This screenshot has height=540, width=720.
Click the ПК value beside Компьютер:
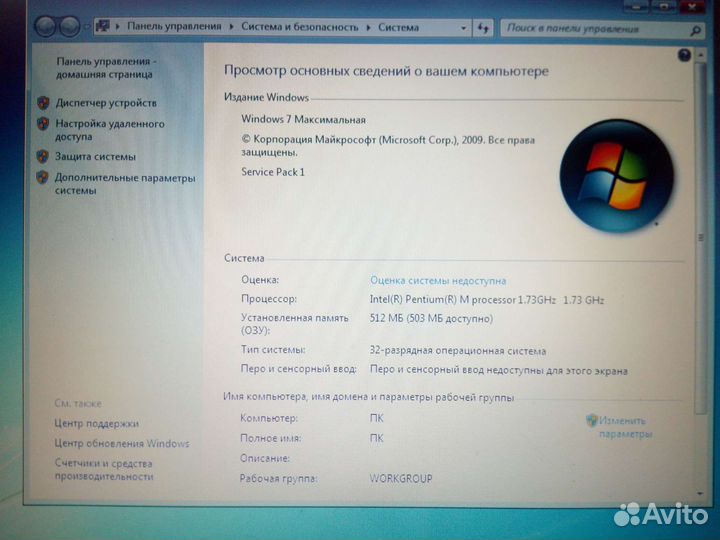click(x=377, y=418)
